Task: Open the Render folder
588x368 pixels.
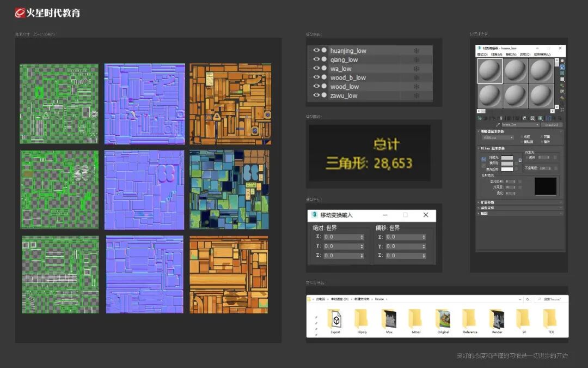Action: pos(497,321)
